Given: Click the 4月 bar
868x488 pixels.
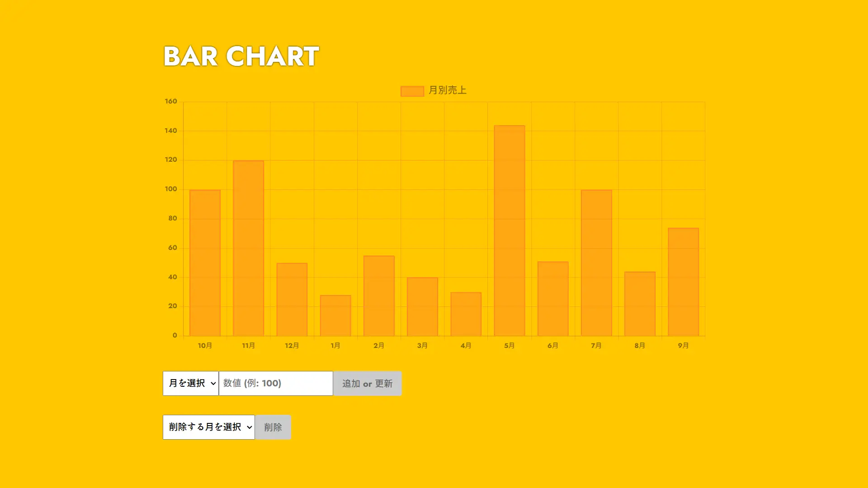Looking at the screenshot, I should click(466, 314).
